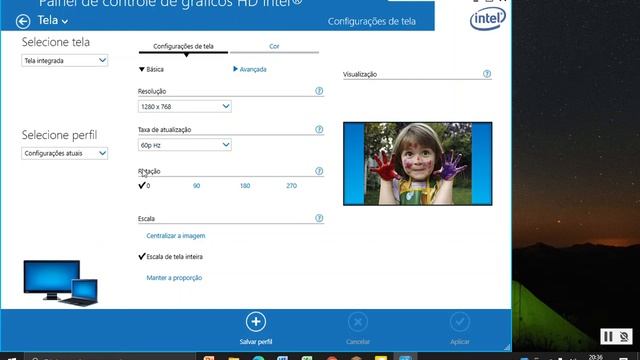Open the Taxa de atualização 60p Hz dropdown
Viewport: 640px width, 360px height.
click(184, 145)
